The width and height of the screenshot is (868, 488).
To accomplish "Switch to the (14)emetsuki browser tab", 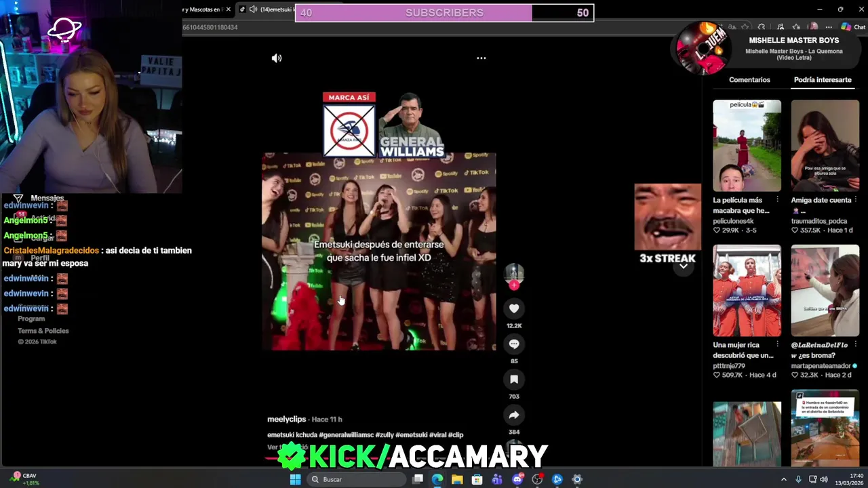I will coord(277,9).
